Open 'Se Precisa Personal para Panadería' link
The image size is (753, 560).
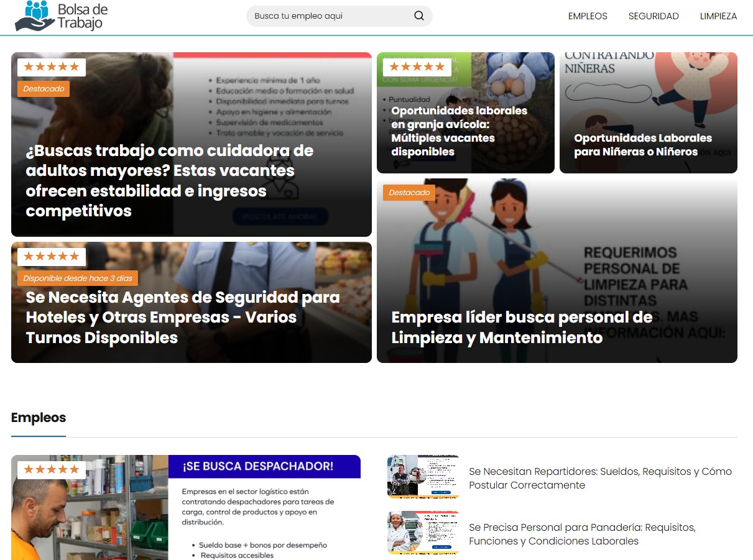point(582,534)
